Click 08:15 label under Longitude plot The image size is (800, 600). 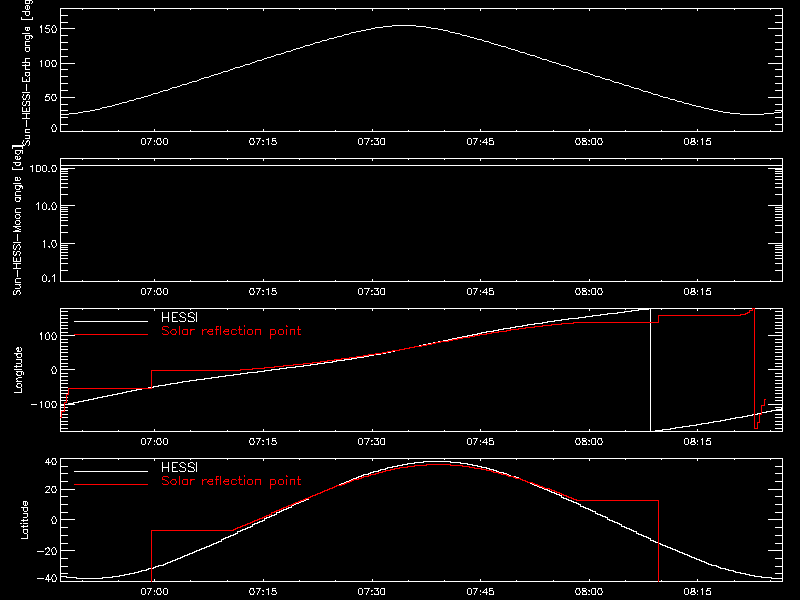pos(697,442)
